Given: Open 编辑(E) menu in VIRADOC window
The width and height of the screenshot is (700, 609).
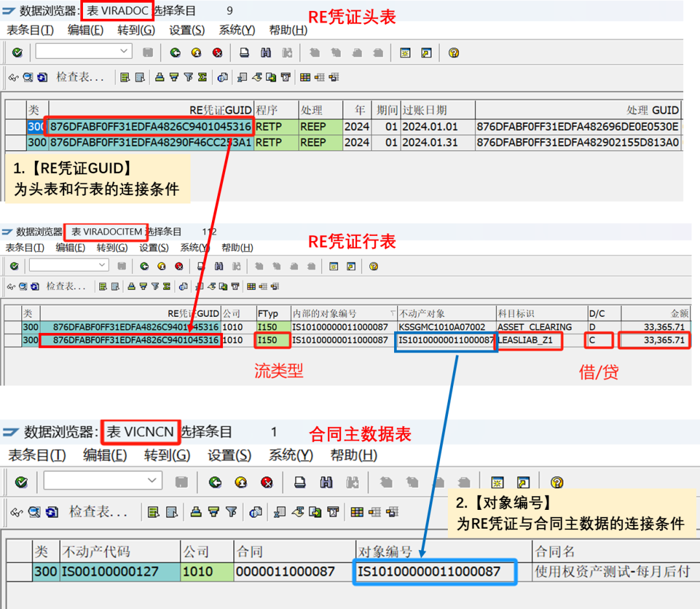Looking at the screenshot, I should click(86, 30).
